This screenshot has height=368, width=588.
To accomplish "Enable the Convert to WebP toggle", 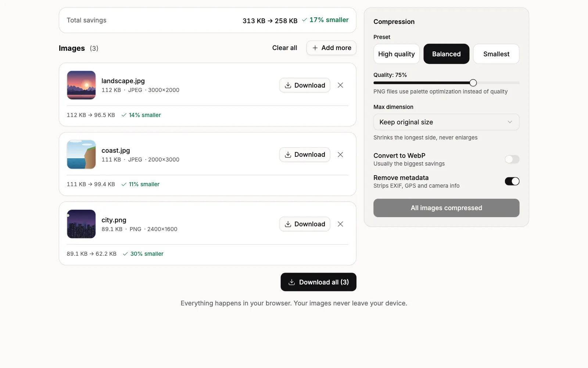I will [x=512, y=159].
